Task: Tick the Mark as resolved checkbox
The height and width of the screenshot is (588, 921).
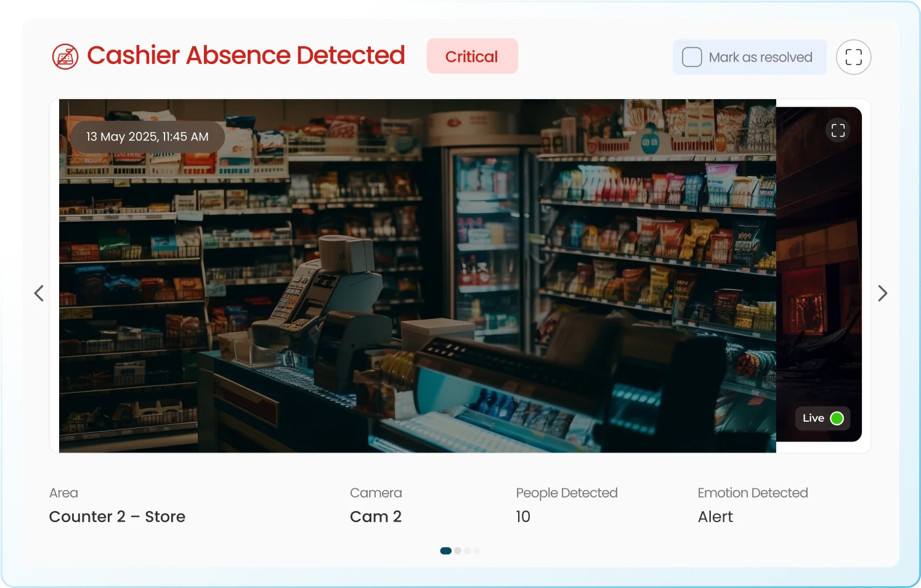Action: click(x=692, y=57)
